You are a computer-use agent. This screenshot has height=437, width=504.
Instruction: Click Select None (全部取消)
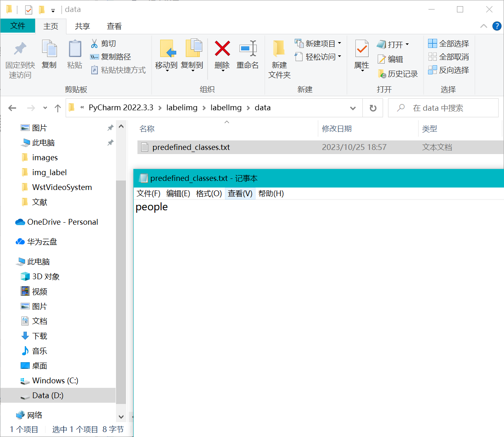click(449, 57)
